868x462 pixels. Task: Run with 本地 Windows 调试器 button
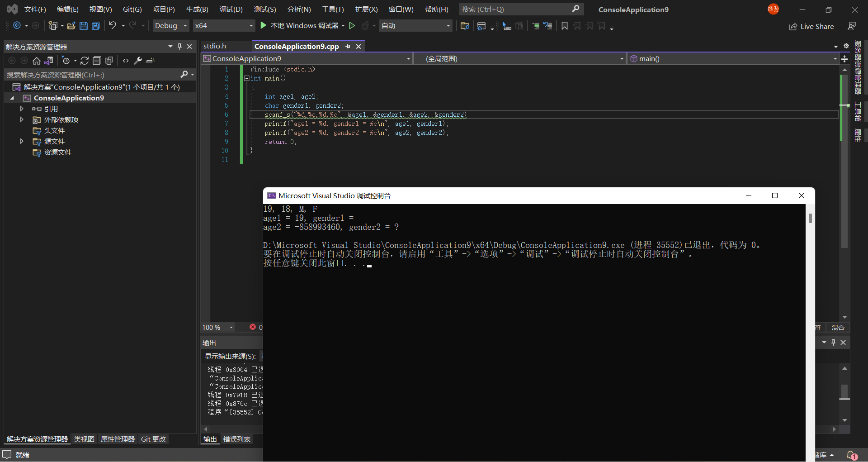coord(300,26)
